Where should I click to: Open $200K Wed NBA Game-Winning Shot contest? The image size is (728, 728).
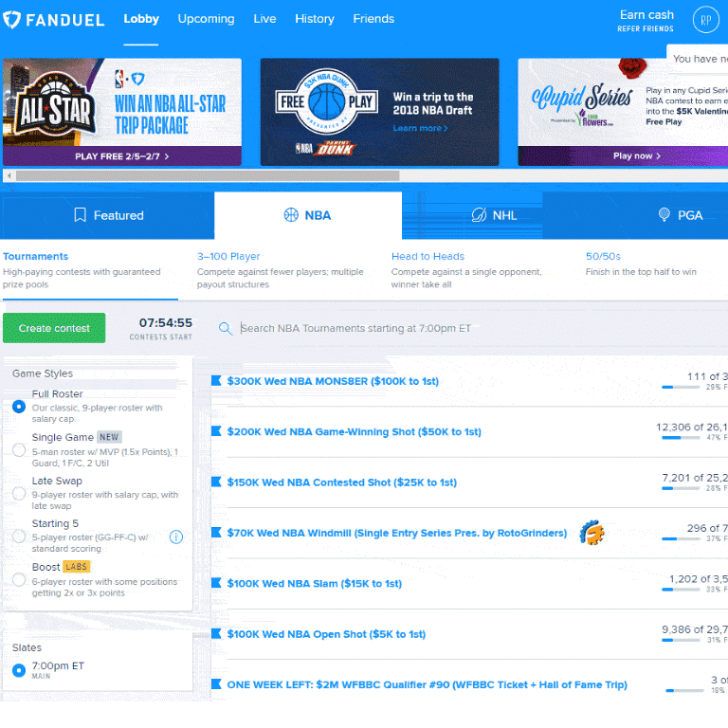coord(354,432)
